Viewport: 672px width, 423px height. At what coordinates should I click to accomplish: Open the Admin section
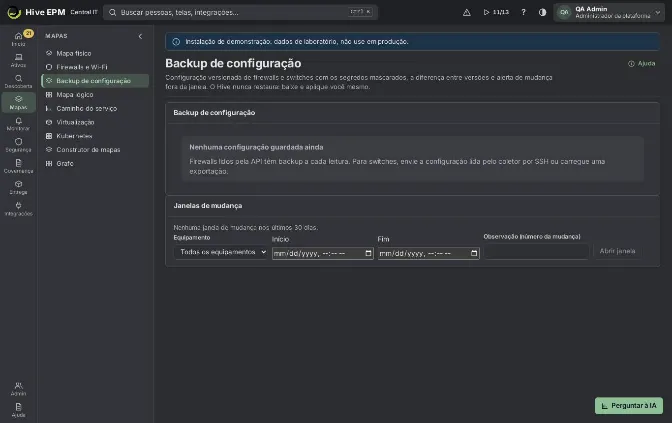[18, 389]
